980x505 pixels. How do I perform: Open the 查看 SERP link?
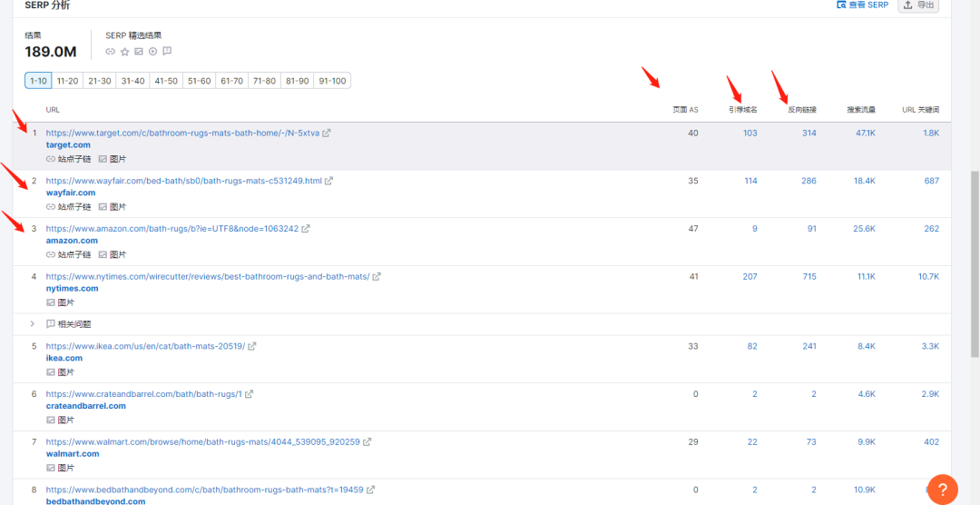862,5
